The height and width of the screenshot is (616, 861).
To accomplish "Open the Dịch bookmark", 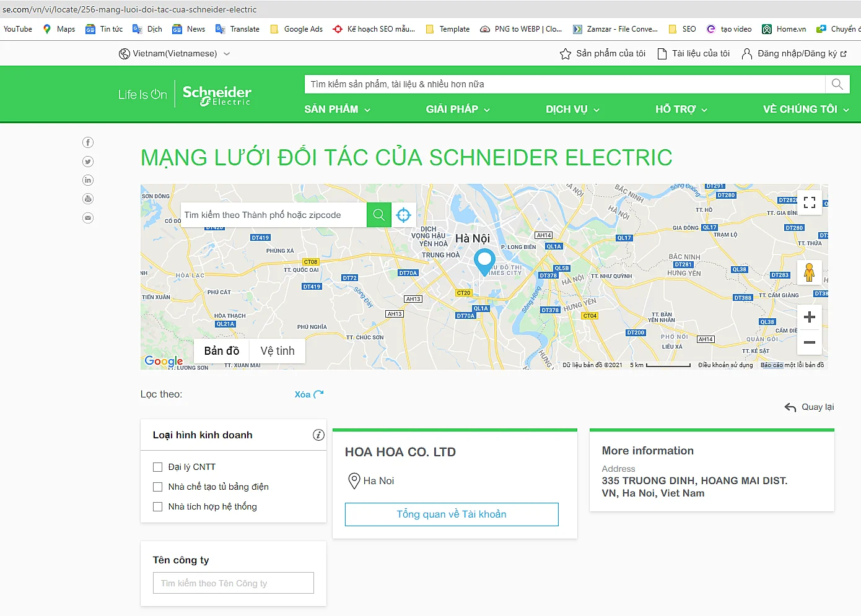I will [x=147, y=29].
